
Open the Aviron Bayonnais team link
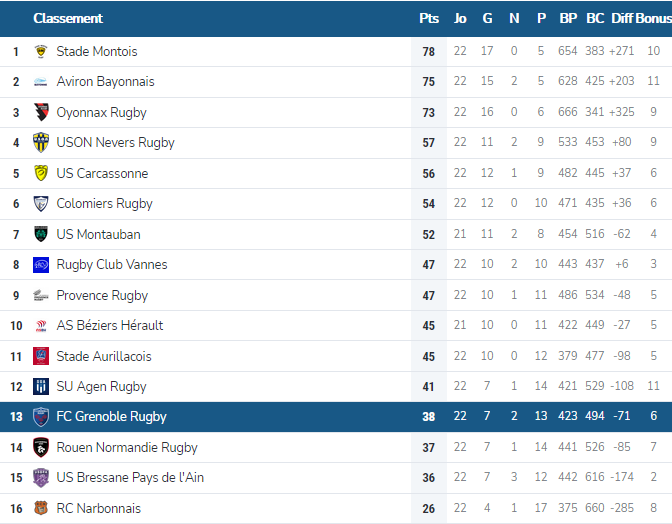point(105,81)
